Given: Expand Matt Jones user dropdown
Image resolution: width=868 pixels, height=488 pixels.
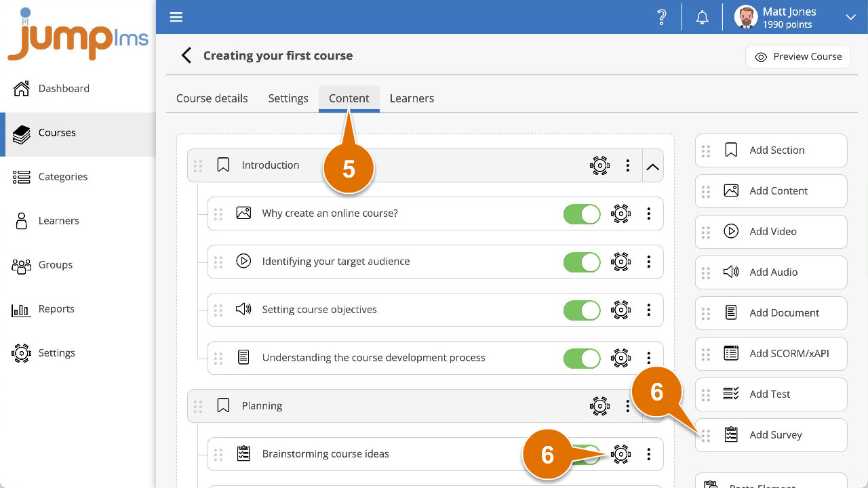Looking at the screenshot, I should pyautogui.click(x=850, y=18).
